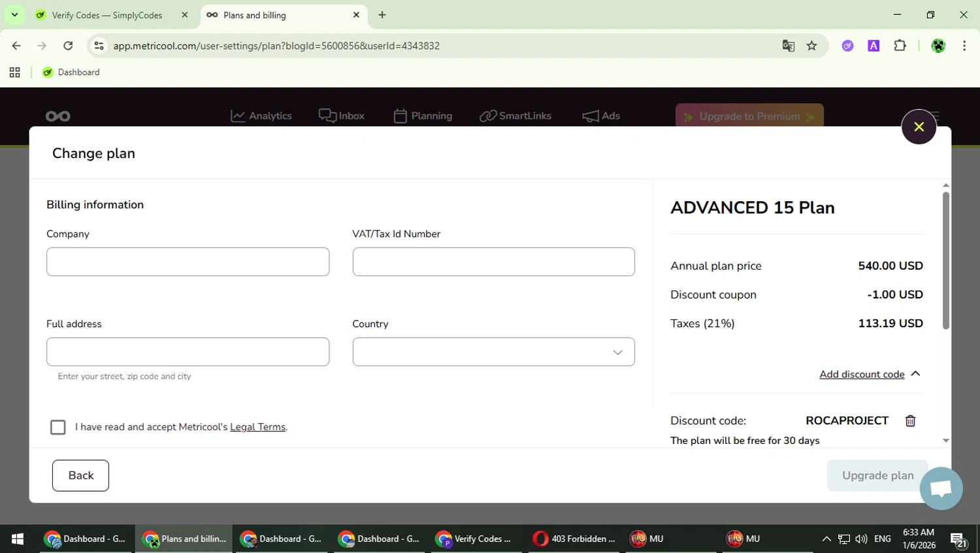
Task: Open Inbox in top navigation
Action: pos(342,116)
